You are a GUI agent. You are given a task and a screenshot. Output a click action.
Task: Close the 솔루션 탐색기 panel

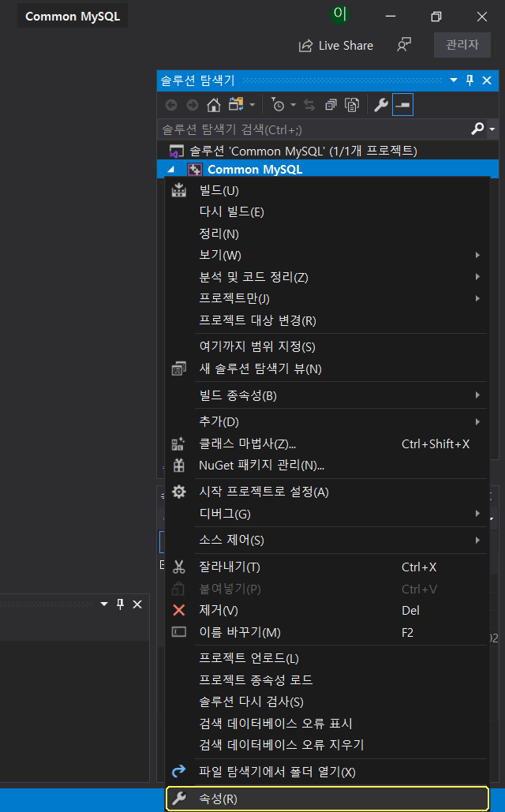[x=487, y=80]
